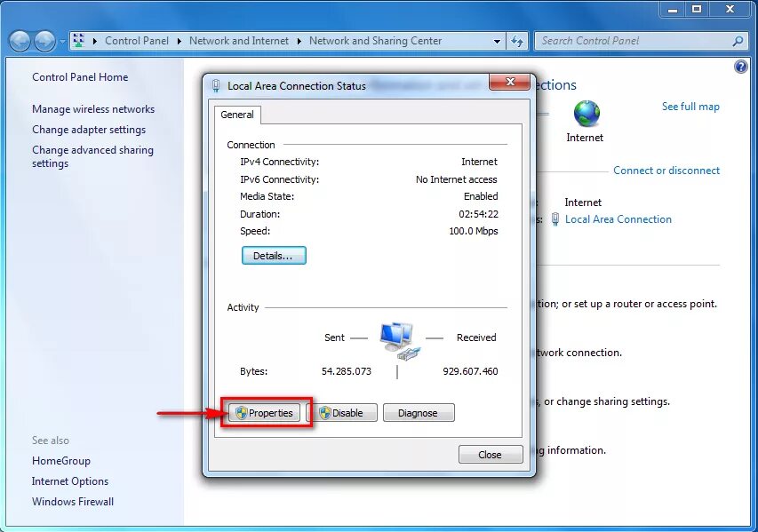The height and width of the screenshot is (532, 758).
Task: Click the Close button in the dialog
Action: 491,455
